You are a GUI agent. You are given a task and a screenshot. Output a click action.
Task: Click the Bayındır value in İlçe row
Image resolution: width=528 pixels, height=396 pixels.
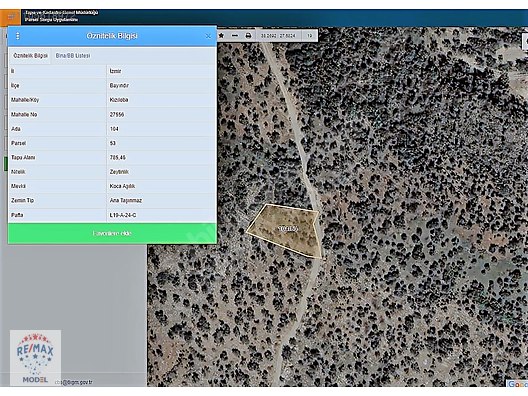point(119,86)
